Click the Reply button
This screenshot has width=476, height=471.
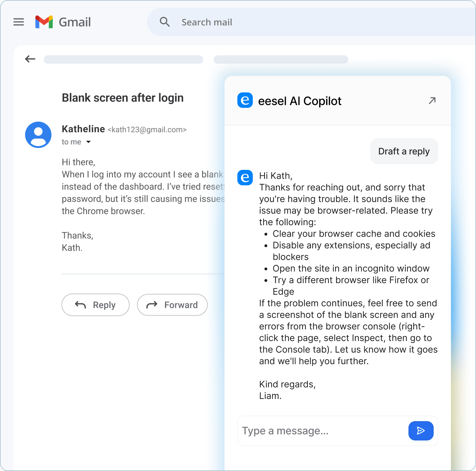pyautogui.click(x=96, y=305)
